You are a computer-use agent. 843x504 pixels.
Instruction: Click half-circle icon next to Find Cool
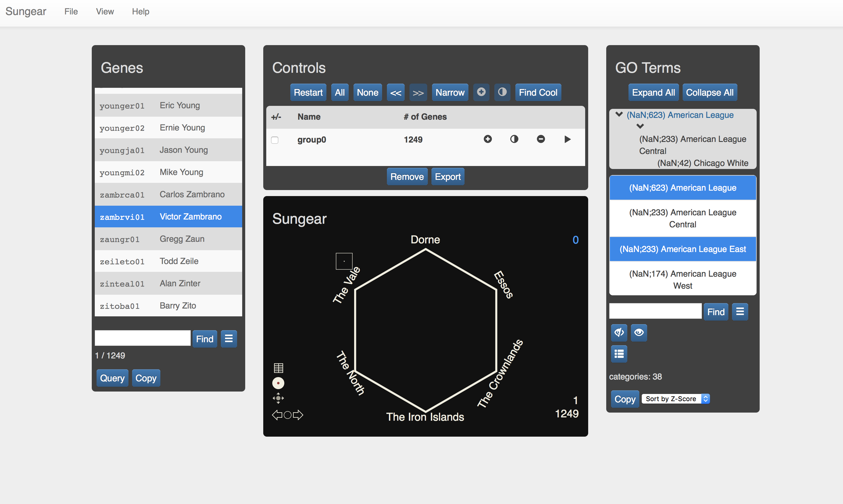502,92
